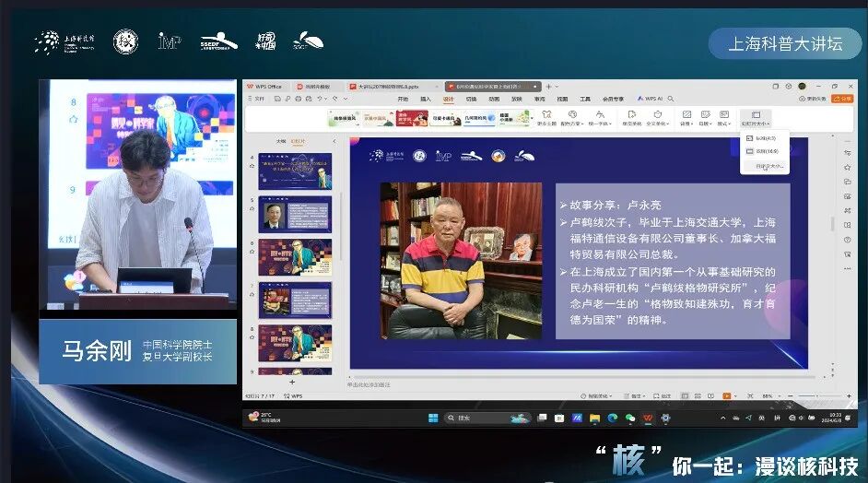This screenshot has height=483, width=868.
Task: Click the search magnifier beside WPS AI
Action: (x=671, y=99)
